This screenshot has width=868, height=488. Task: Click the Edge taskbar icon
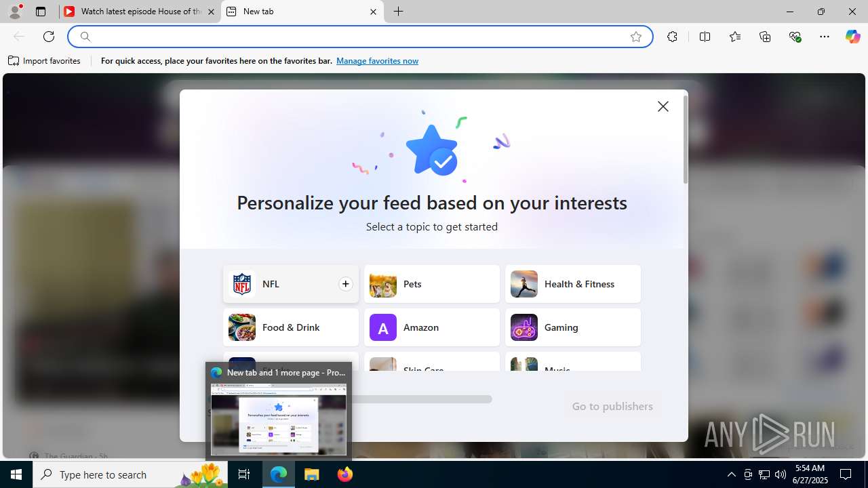pyautogui.click(x=279, y=474)
